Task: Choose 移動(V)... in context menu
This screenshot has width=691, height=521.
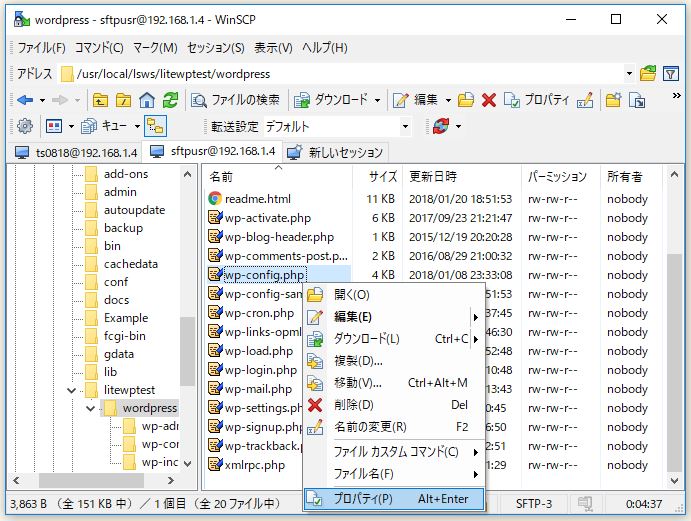Action: click(394, 383)
